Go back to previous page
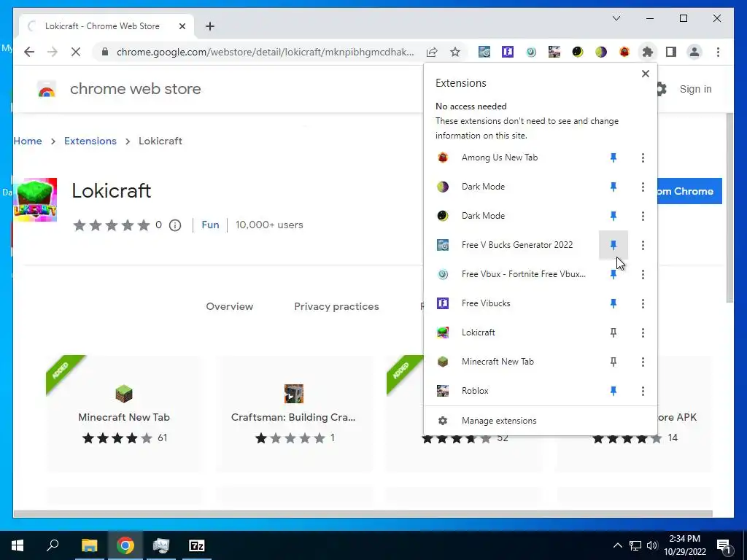The width and height of the screenshot is (747, 560). click(29, 52)
